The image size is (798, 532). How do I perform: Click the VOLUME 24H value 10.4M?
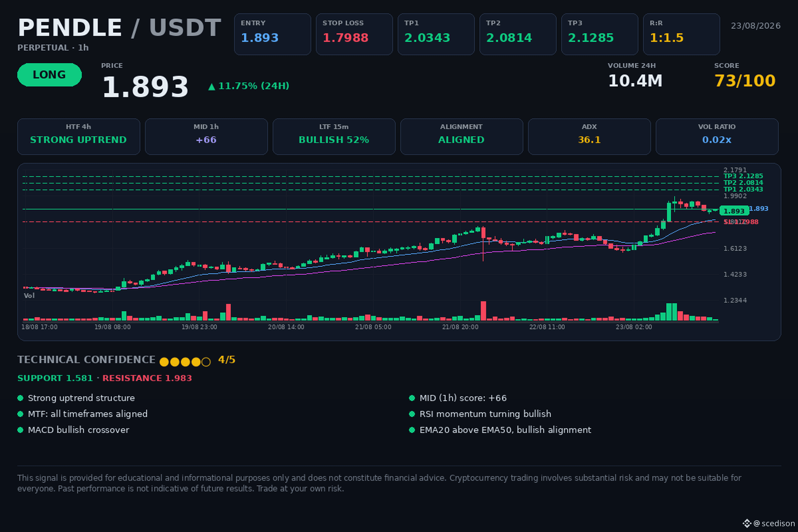(x=635, y=81)
